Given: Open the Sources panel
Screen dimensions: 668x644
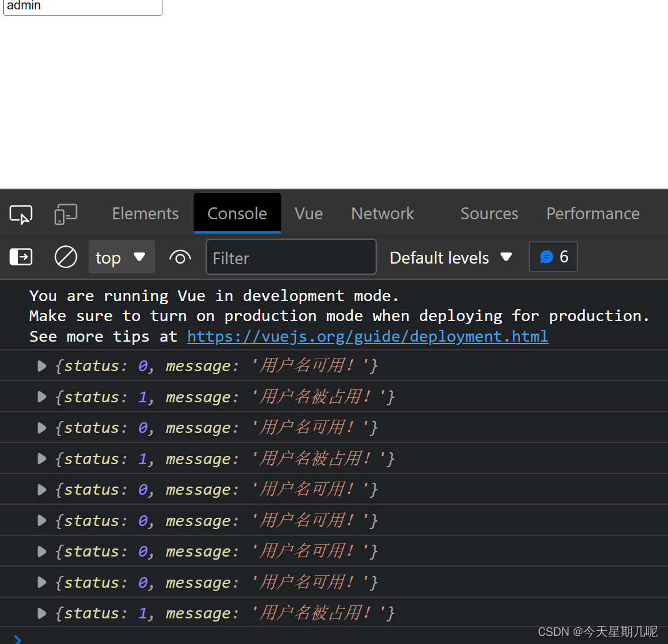Looking at the screenshot, I should click(x=489, y=213).
